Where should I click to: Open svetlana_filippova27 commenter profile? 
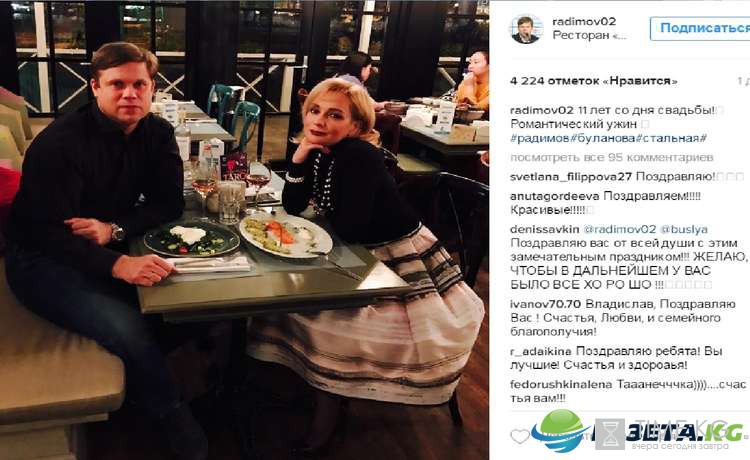571,176
